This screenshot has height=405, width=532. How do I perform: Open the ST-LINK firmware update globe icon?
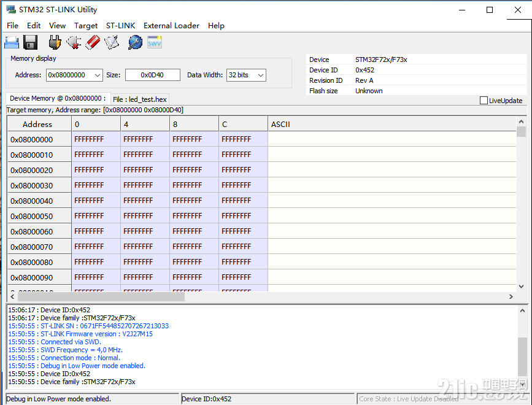(135, 43)
